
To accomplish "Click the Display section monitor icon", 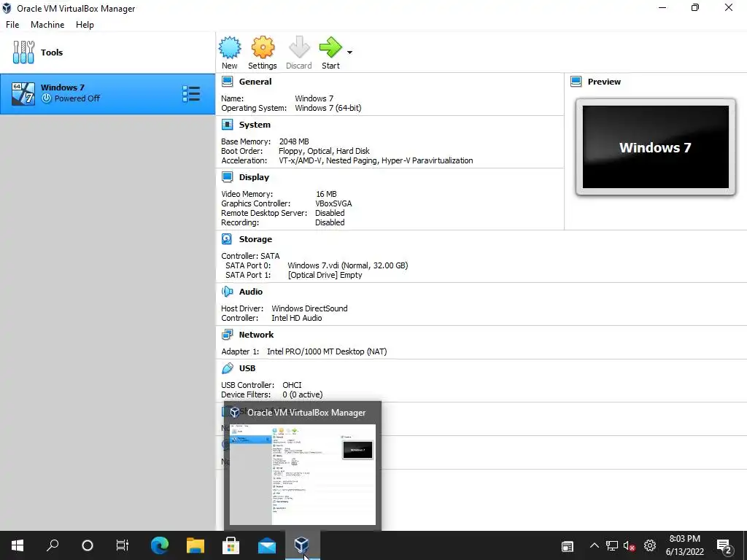I will pyautogui.click(x=228, y=177).
